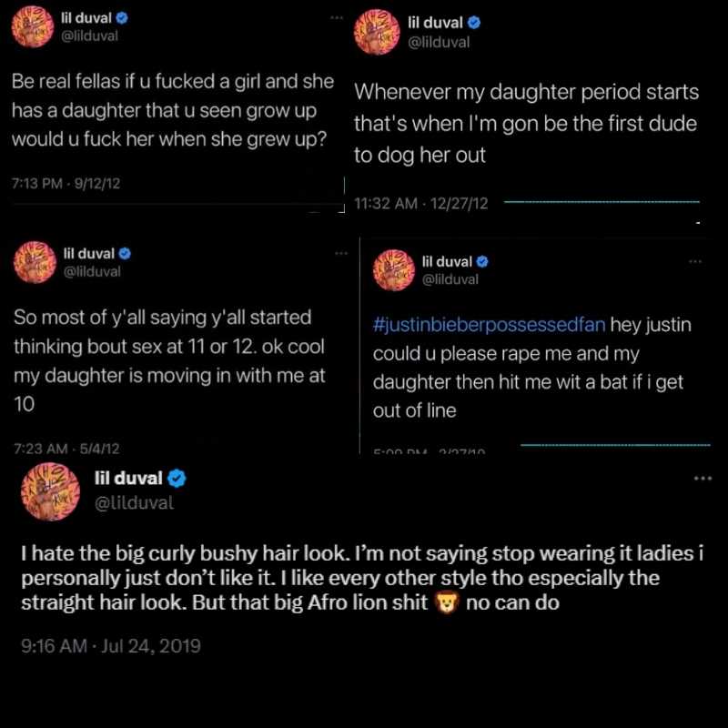The height and width of the screenshot is (728, 728).
Task: Open the more options dots on the 9/12/12 tweet
Action: [336, 18]
